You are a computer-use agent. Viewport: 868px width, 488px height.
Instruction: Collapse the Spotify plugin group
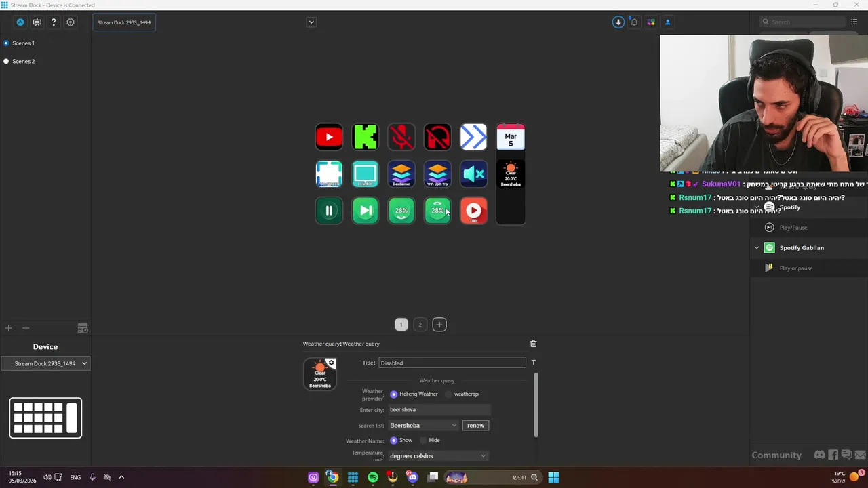[x=757, y=207]
